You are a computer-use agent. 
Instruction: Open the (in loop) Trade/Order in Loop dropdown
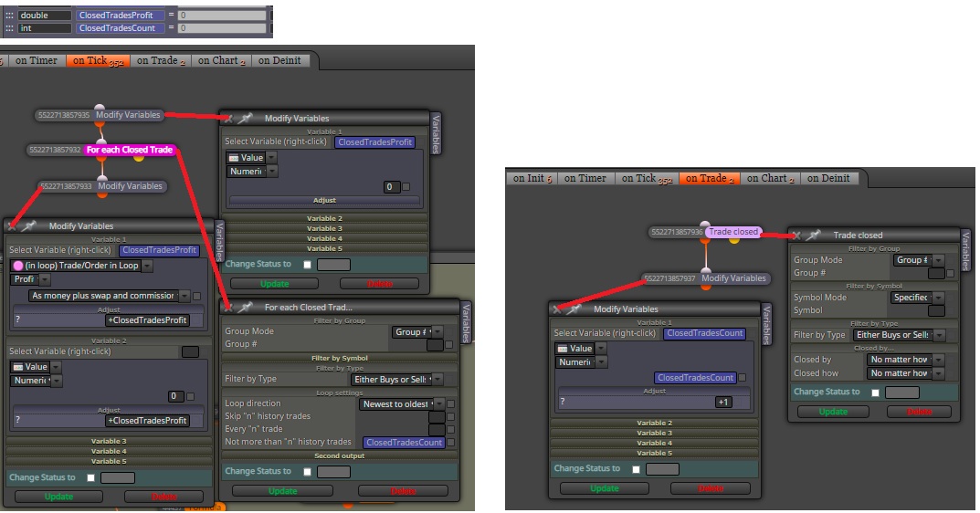pyautogui.click(x=82, y=266)
